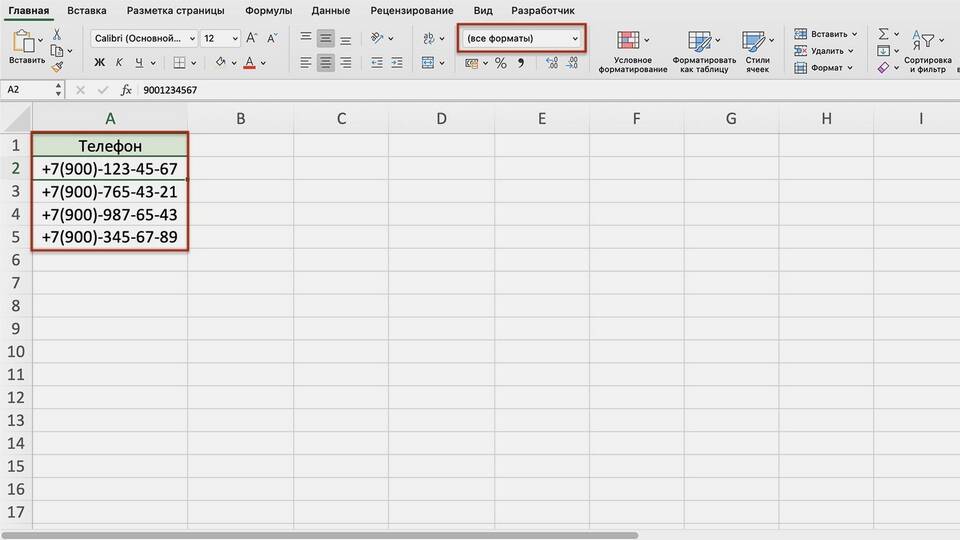The width and height of the screenshot is (960, 540).
Task: Click the Формат cells button
Action: point(823,67)
